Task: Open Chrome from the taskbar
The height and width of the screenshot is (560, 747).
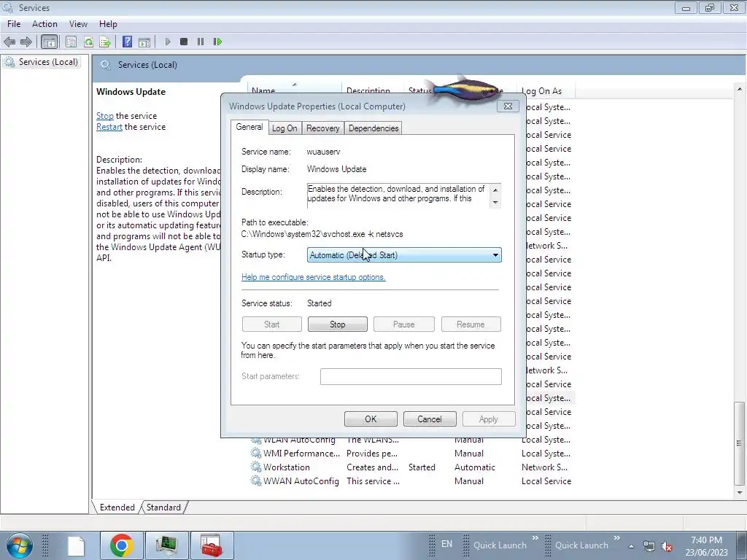Action: tap(122, 545)
